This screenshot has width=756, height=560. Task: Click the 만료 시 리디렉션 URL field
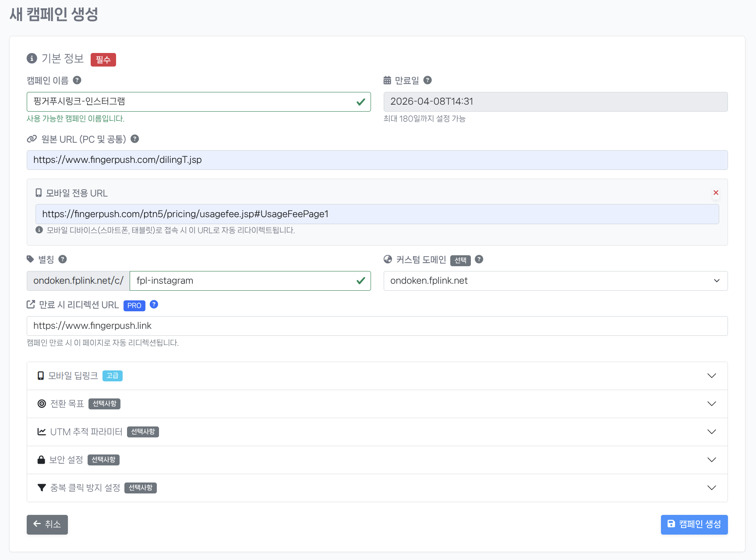(377, 326)
